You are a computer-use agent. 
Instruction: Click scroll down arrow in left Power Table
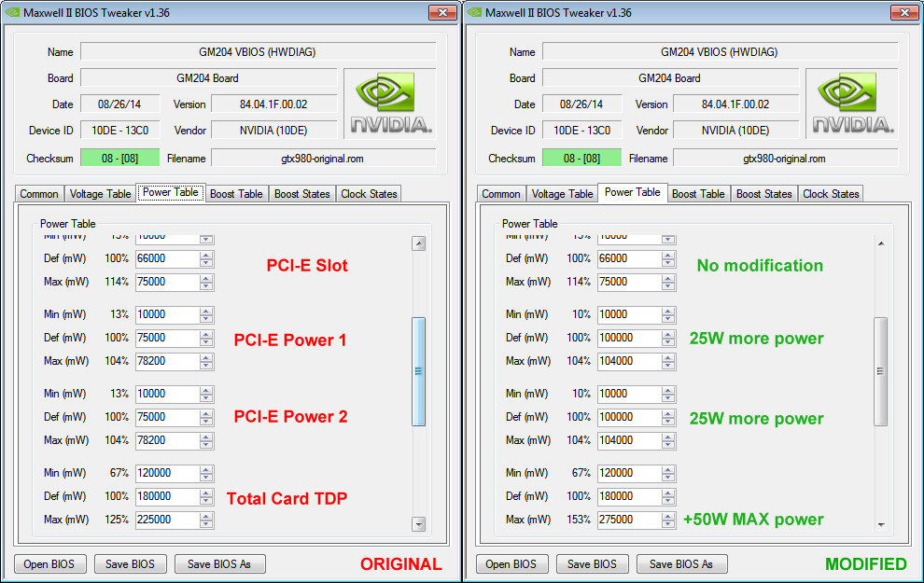pyautogui.click(x=418, y=524)
